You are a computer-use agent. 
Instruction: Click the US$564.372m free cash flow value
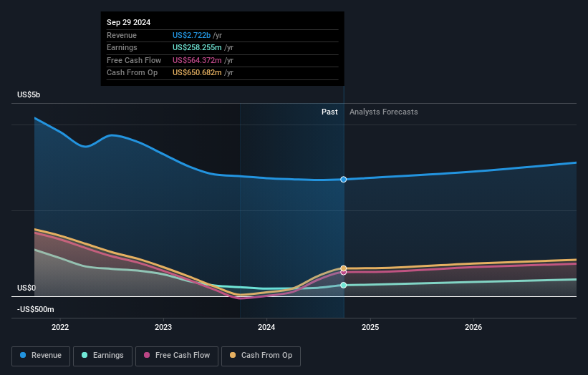click(x=197, y=60)
